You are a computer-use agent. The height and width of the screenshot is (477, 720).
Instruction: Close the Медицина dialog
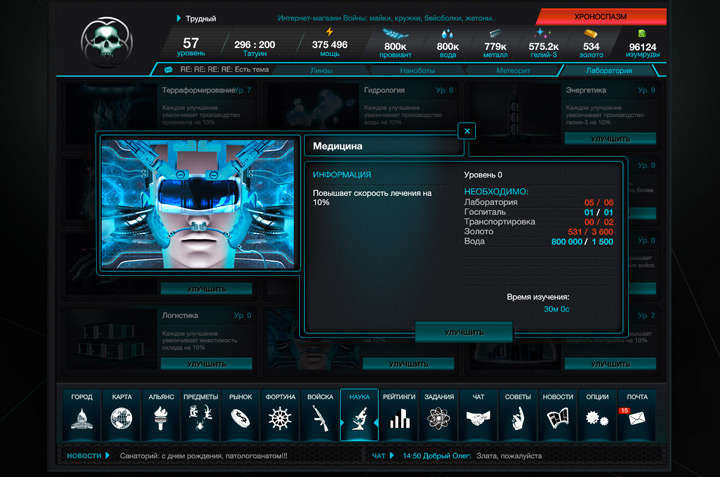[x=467, y=131]
